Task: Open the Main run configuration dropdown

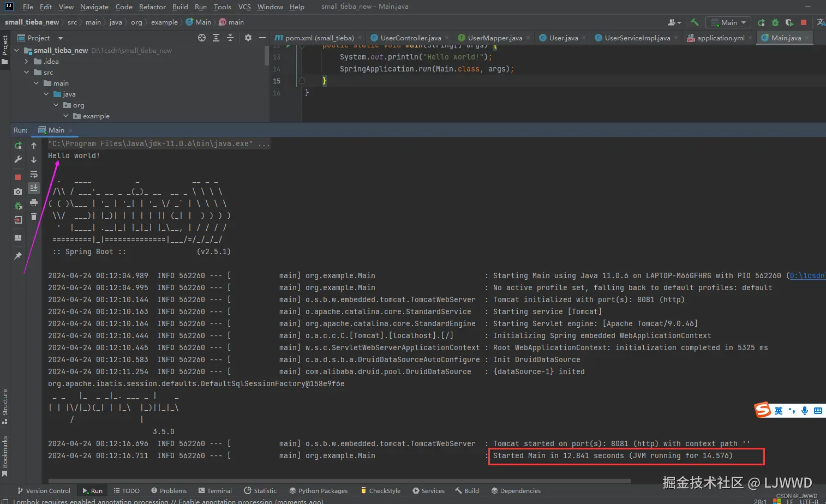Action: 728,22
